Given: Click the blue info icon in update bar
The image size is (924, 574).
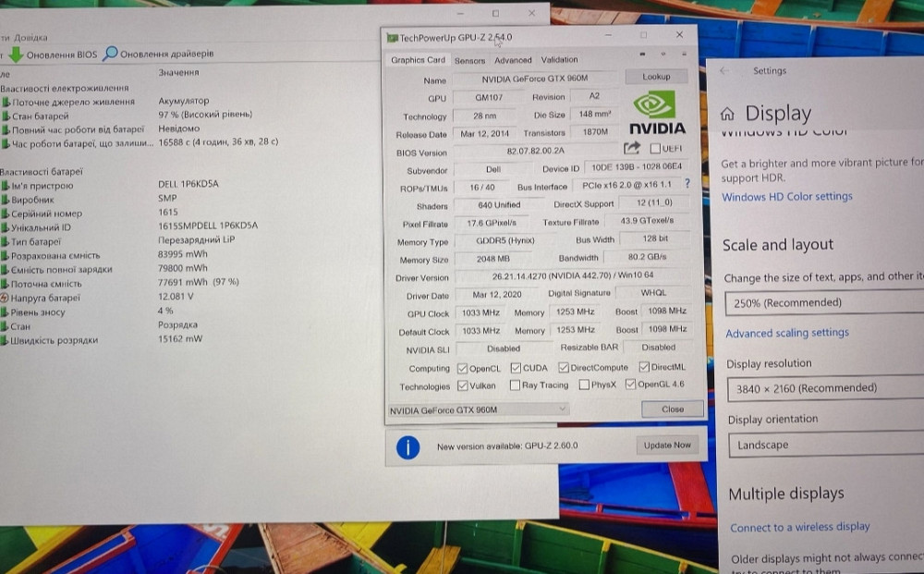Looking at the screenshot, I should [407, 447].
